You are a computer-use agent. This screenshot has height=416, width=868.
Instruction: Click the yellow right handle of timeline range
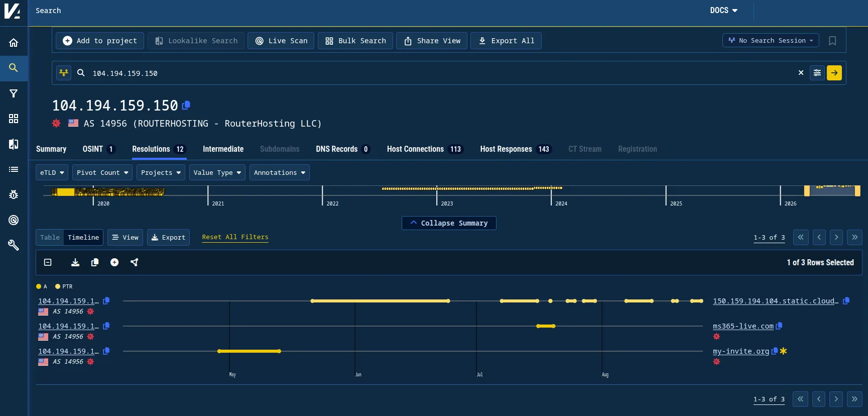(858, 191)
